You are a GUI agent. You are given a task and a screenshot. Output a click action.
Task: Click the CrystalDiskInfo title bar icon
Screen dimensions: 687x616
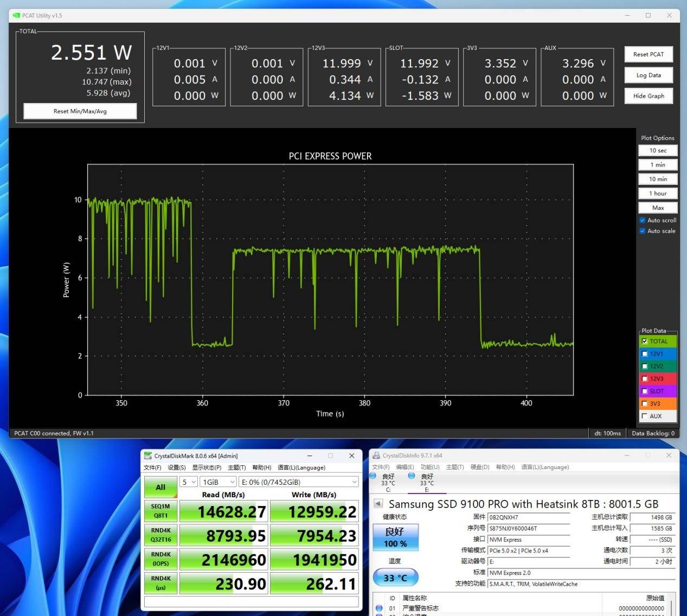pos(376,455)
